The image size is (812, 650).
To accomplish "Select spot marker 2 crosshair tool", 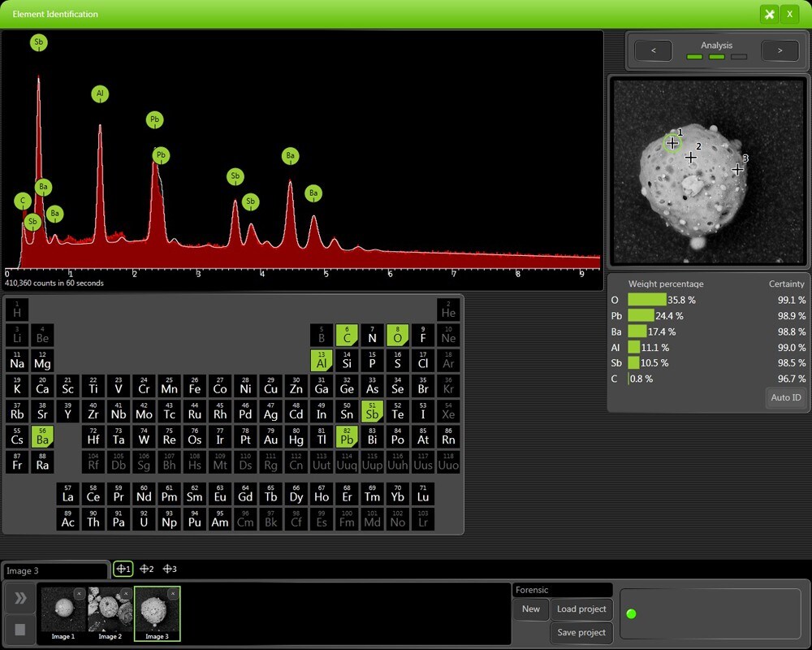I will 147,569.
